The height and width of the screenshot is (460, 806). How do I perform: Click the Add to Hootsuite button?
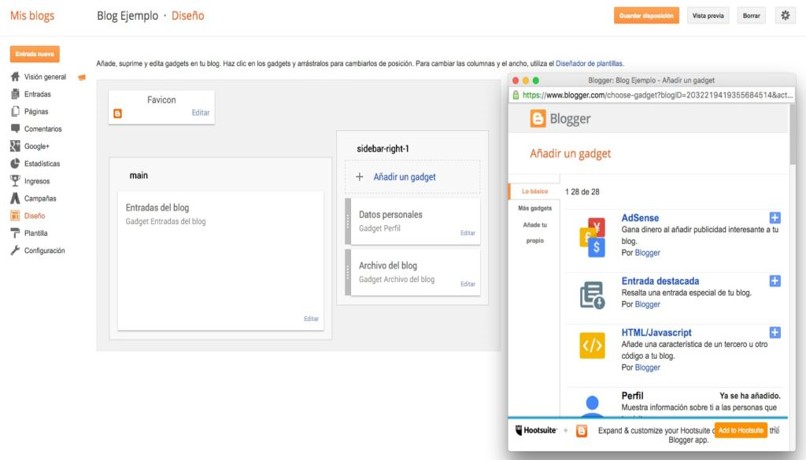741,430
